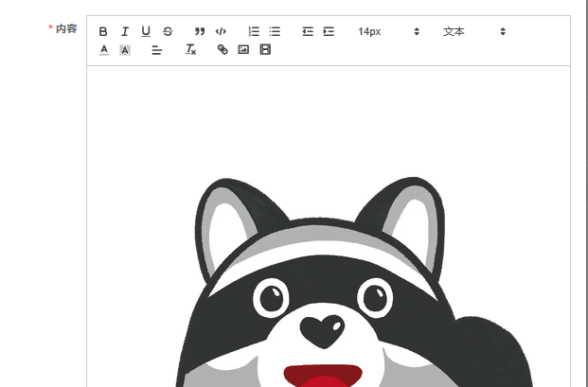
Task: Insert a video
Action: coord(265,49)
